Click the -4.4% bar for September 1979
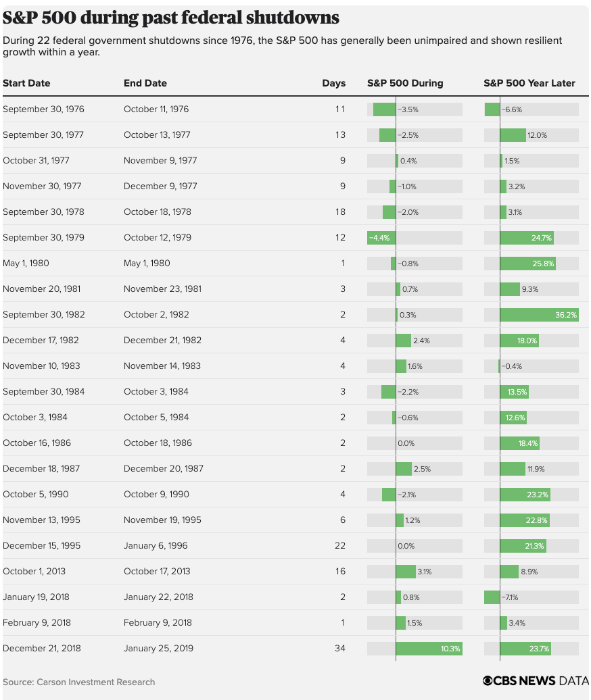 click(381, 238)
